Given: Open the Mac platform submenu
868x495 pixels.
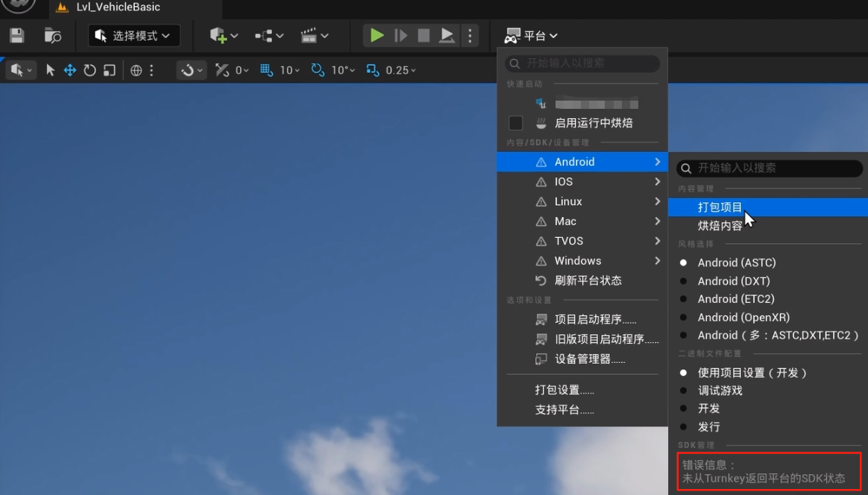Looking at the screenshot, I should [x=582, y=221].
